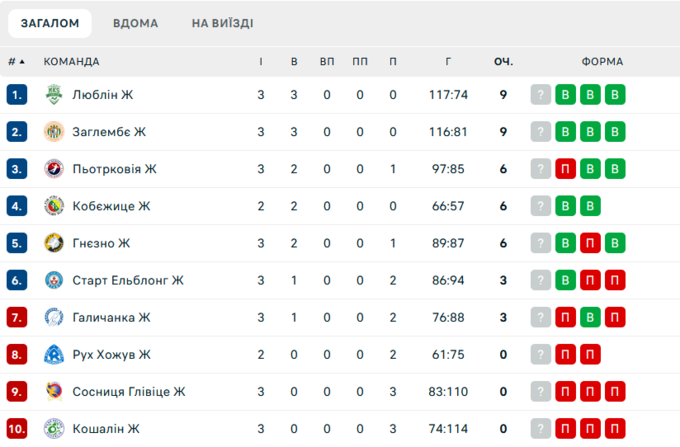680x447 pixels.
Task: Click the Рух Хожув Ж team logo
Action: [54, 354]
